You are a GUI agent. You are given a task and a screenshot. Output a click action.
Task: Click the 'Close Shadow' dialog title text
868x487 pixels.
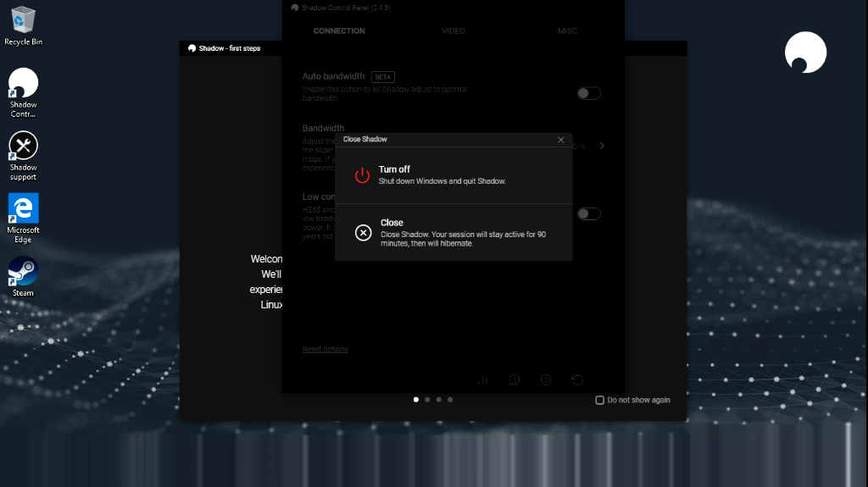click(x=364, y=140)
